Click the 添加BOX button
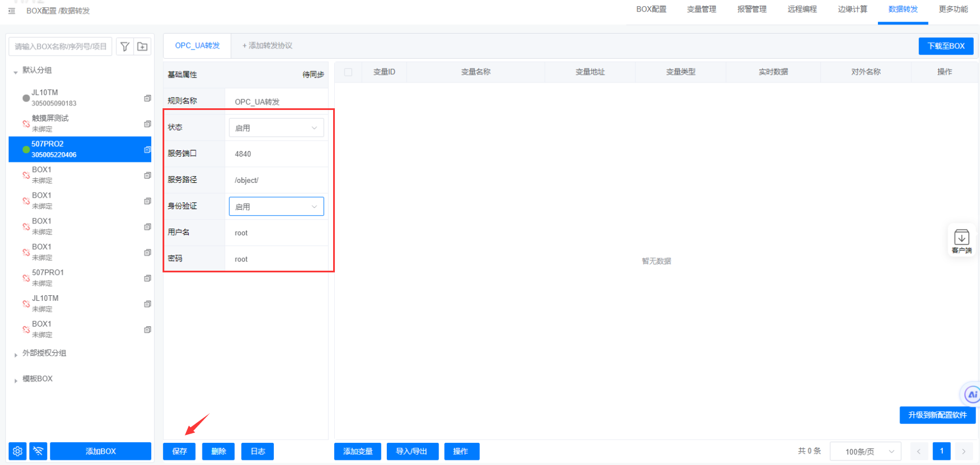 pyautogui.click(x=100, y=451)
